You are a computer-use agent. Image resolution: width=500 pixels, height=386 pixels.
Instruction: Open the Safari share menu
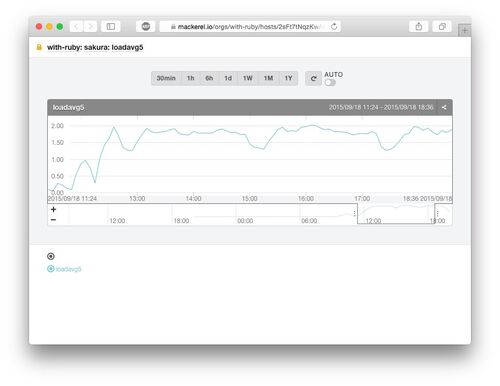[x=419, y=26]
